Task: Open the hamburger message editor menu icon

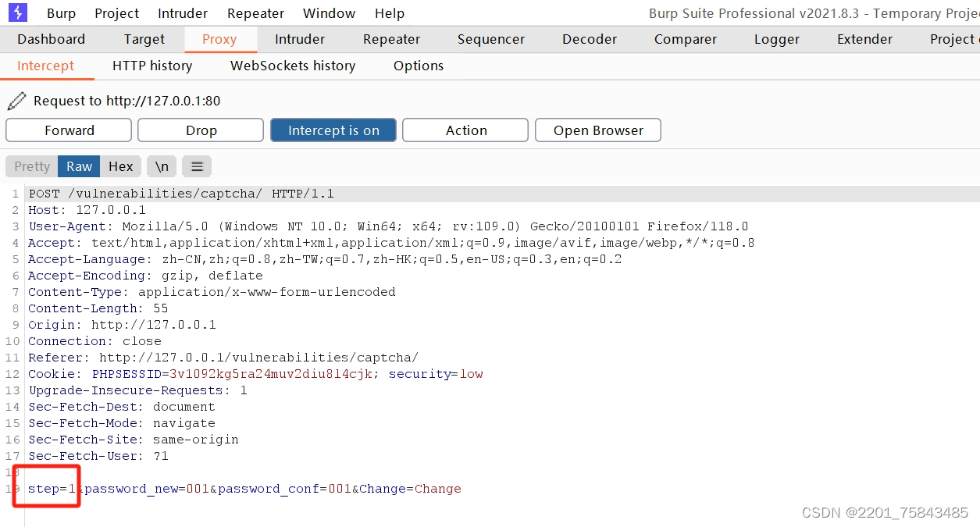Action: pyautogui.click(x=197, y=166)
